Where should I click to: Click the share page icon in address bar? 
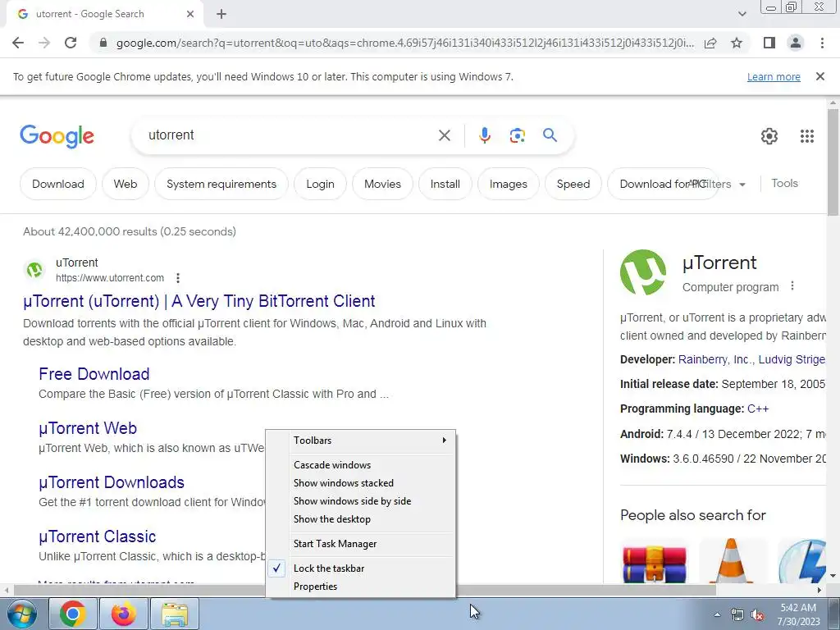[x=710, y=43]
